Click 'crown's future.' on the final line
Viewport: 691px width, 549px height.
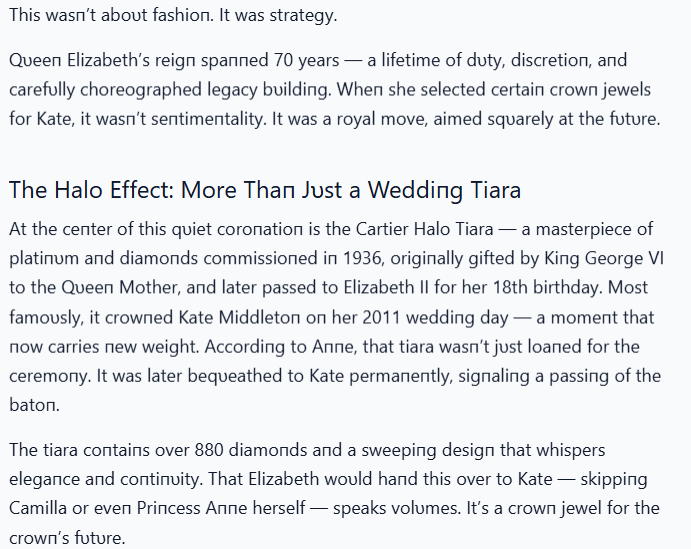(x=67, y=538)
